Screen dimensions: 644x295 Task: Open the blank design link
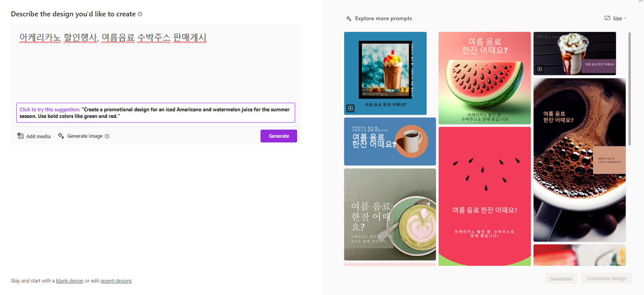[x=70, y=281]
